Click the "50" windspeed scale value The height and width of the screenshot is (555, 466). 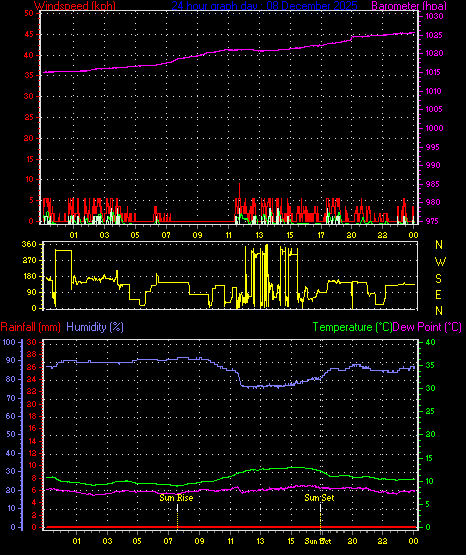pos(29,13)
